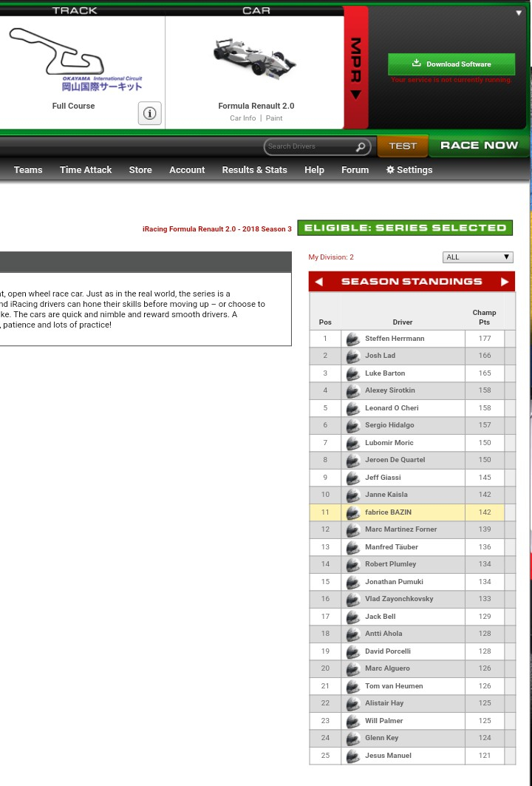Open the Store menu
The width and height of the screenshot is (532, 786).
(140, 170)
